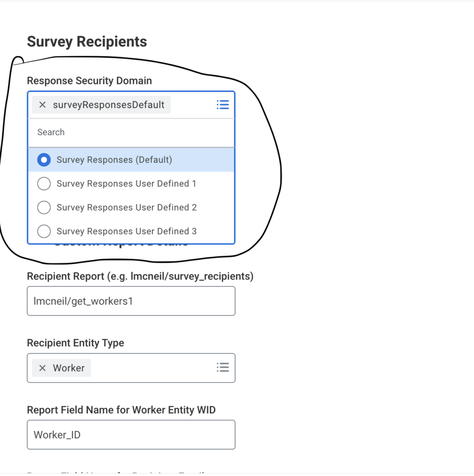Focus the Search box in the dropdown
Viewport: 474px width, 476px height.
(x=130, y=132)
